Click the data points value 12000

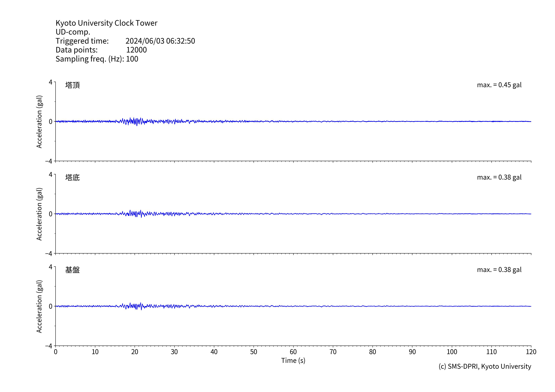click(x=136, y=50)
